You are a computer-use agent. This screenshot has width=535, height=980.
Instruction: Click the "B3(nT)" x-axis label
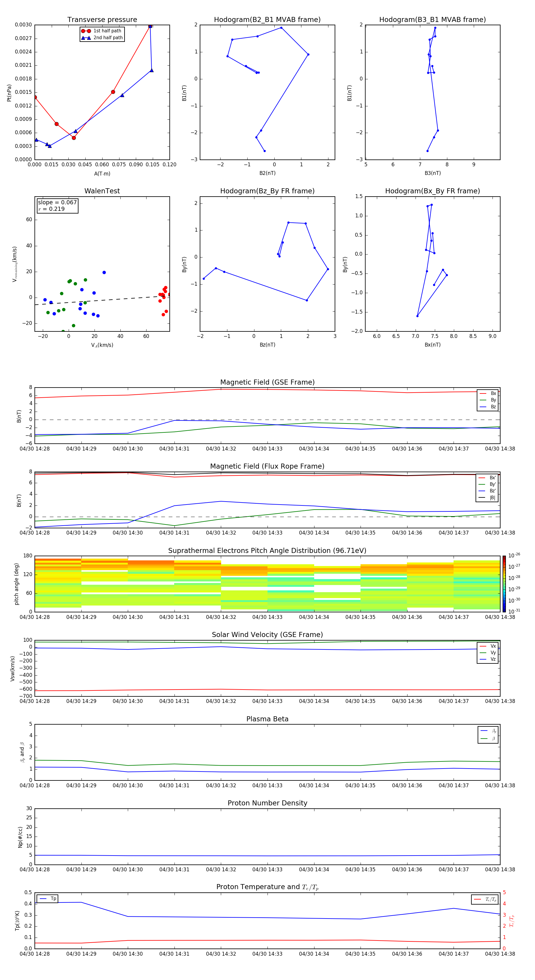[x=432, y=173]
